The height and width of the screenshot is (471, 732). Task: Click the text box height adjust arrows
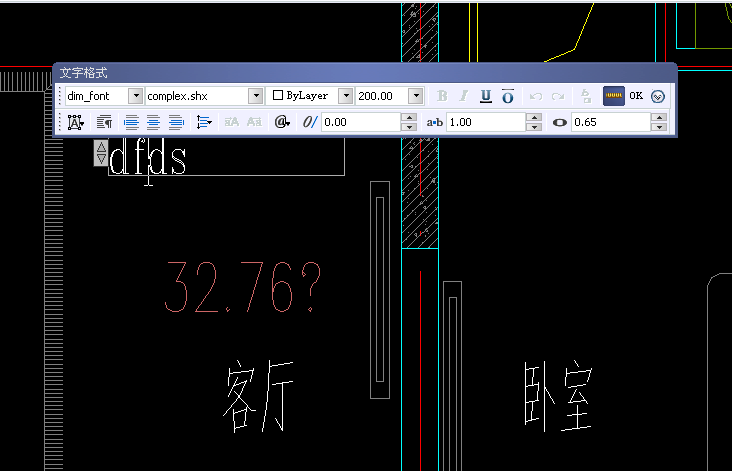[101, 153]
